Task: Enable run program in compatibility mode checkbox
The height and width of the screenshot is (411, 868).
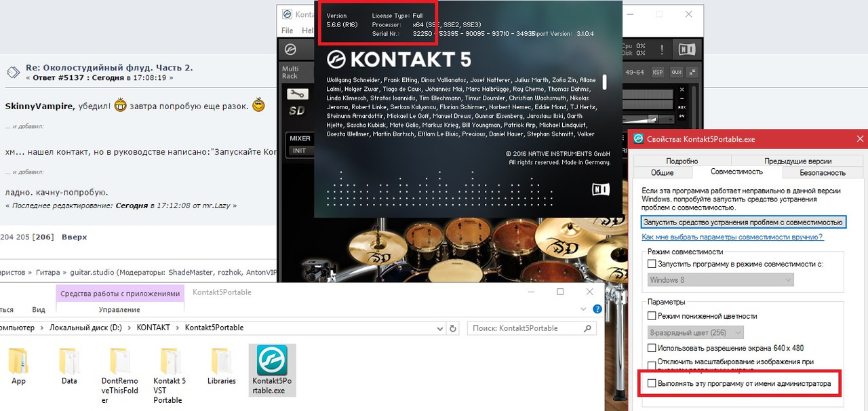Action: 652,263
